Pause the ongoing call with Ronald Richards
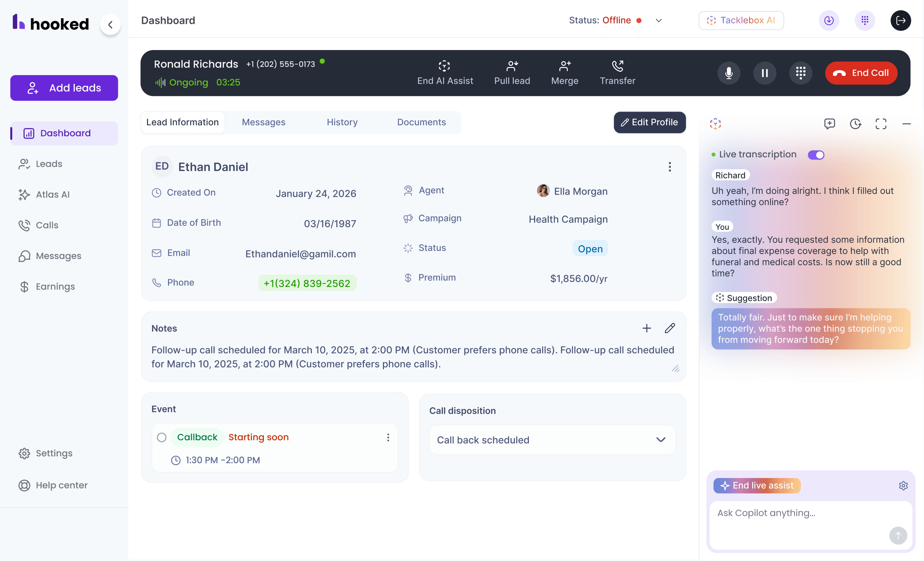 (x=765, y=73)
